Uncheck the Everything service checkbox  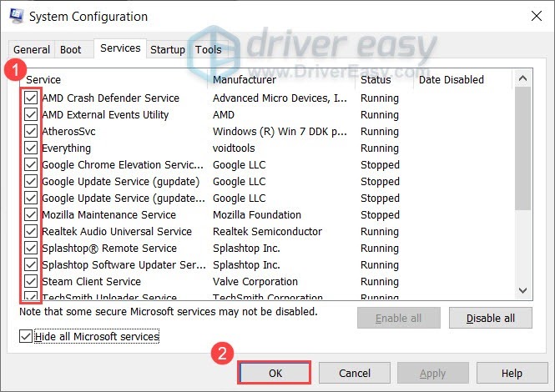tap(31, 148)
